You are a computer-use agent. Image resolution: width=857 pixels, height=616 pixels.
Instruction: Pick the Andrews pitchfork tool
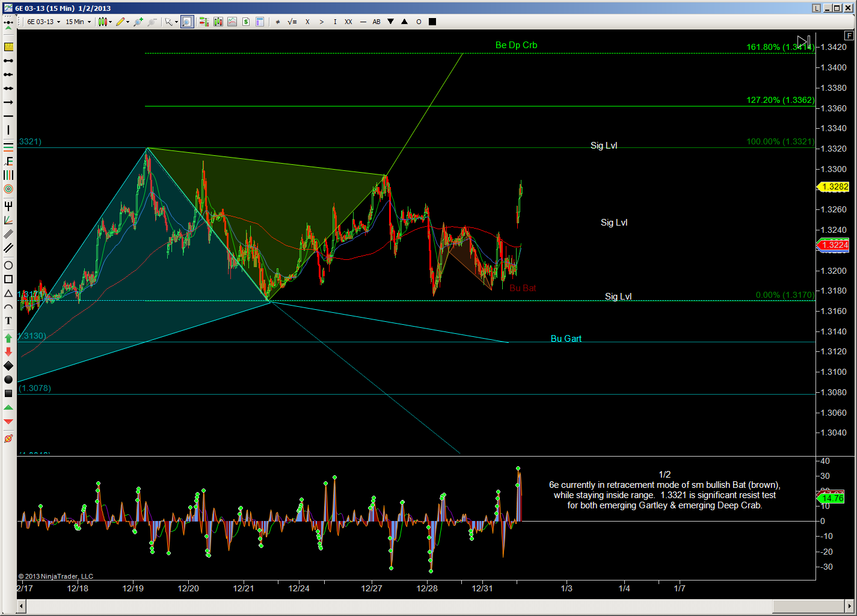pyautogui.click(x=8, y=206)
